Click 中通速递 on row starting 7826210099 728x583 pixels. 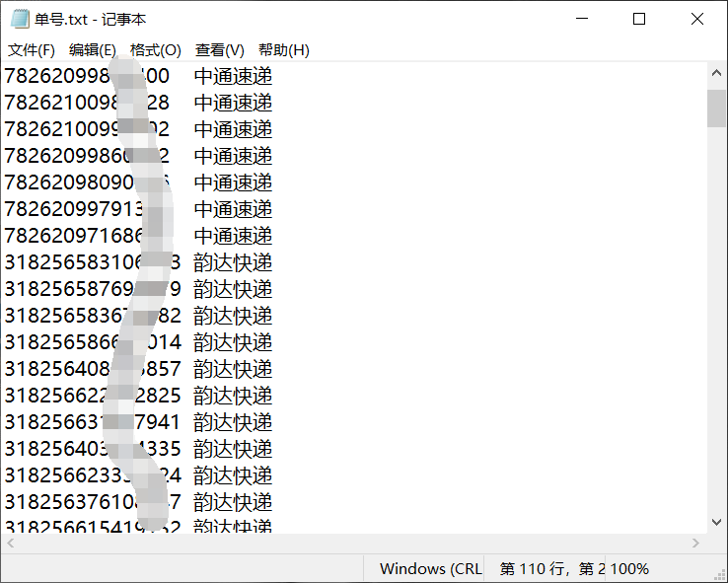[233, 129]
